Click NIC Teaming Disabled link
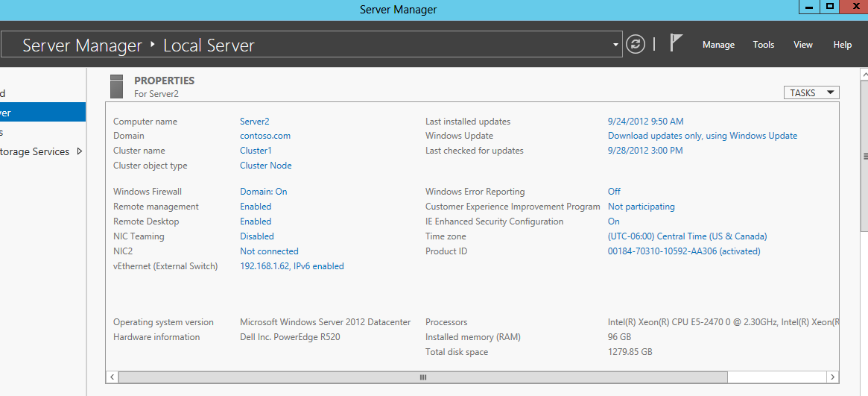The image size is (868, 396). click(256, 236)
